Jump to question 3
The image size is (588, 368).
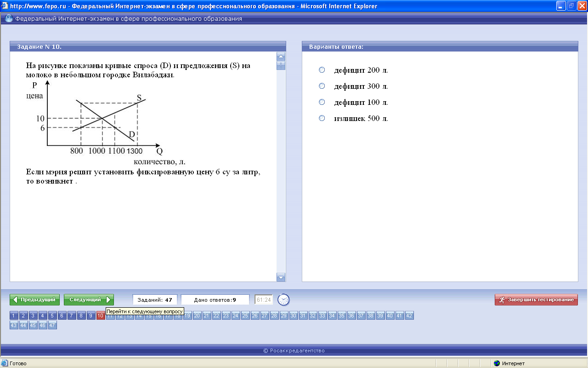click(33, 316)
